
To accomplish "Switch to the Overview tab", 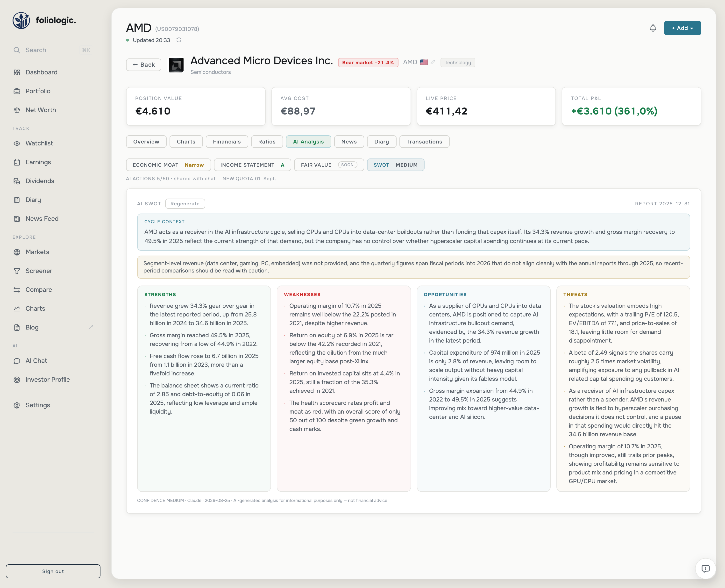I will click(146, 142).
